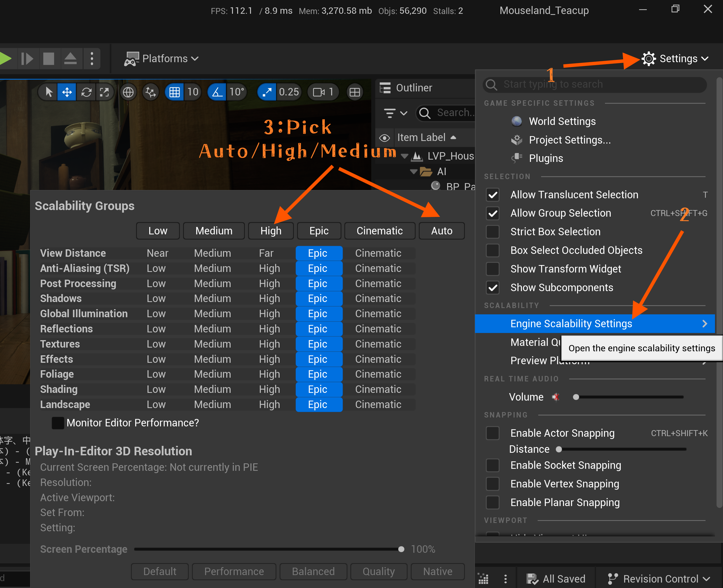This screenshot has width=723, height=588.
Task: Enable Box Select Occluded Objects
Action: [493, 250]
